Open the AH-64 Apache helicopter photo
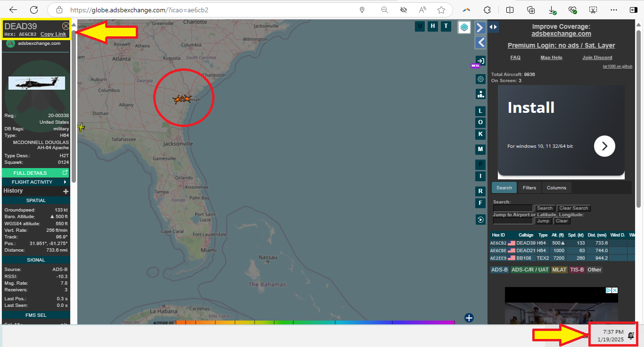The height and width of the screenshot is (347, 644). [x=36, y=83]
